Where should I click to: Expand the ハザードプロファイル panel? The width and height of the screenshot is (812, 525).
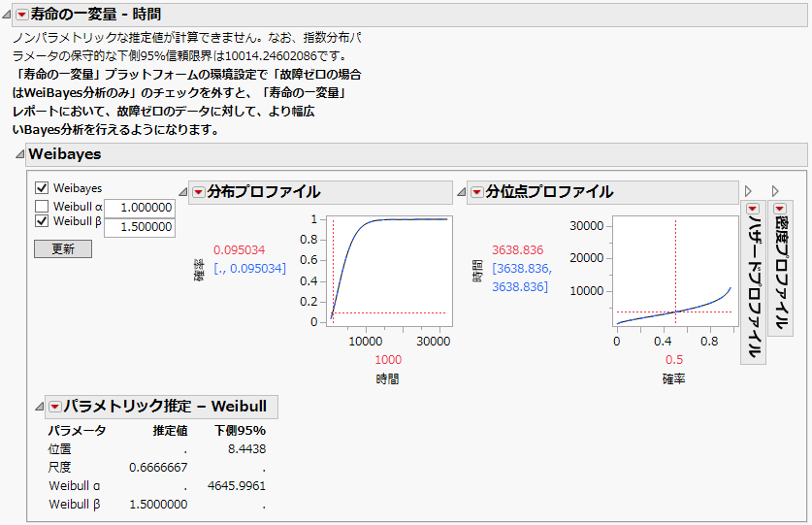[748, 191]
